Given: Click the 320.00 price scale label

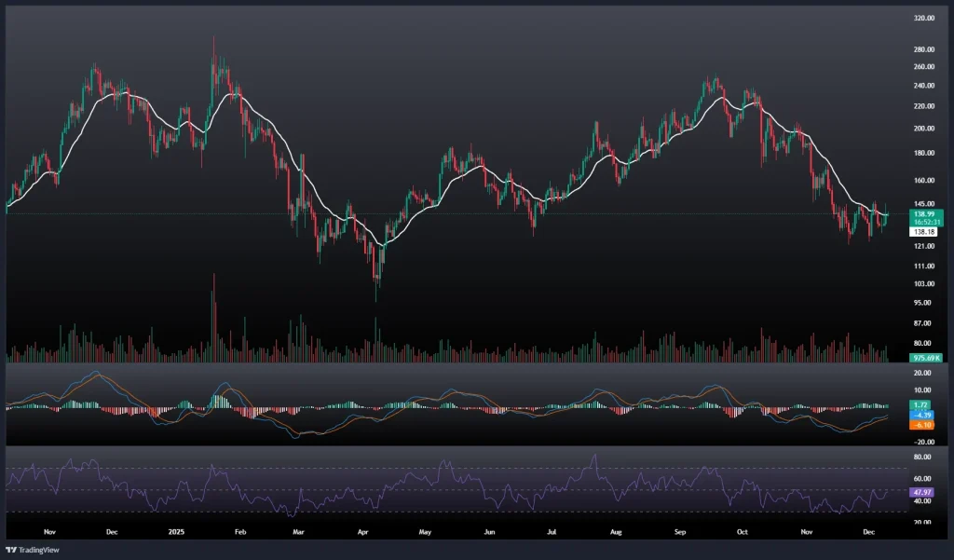Looking at the screenshot, I should pyautogui.click(x=924, y=18).
